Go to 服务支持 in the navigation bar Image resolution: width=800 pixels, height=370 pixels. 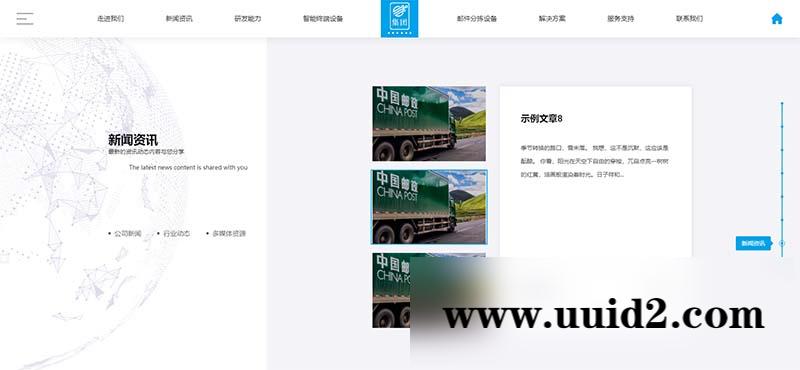pos(620,19)
